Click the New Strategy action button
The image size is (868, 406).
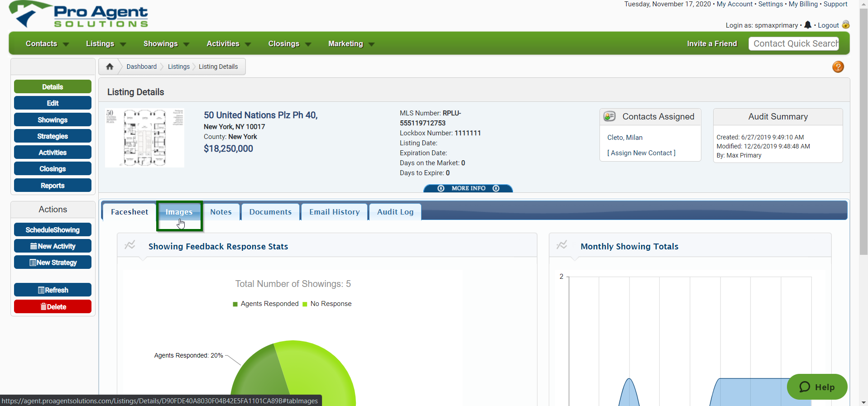tap(53, 262)
